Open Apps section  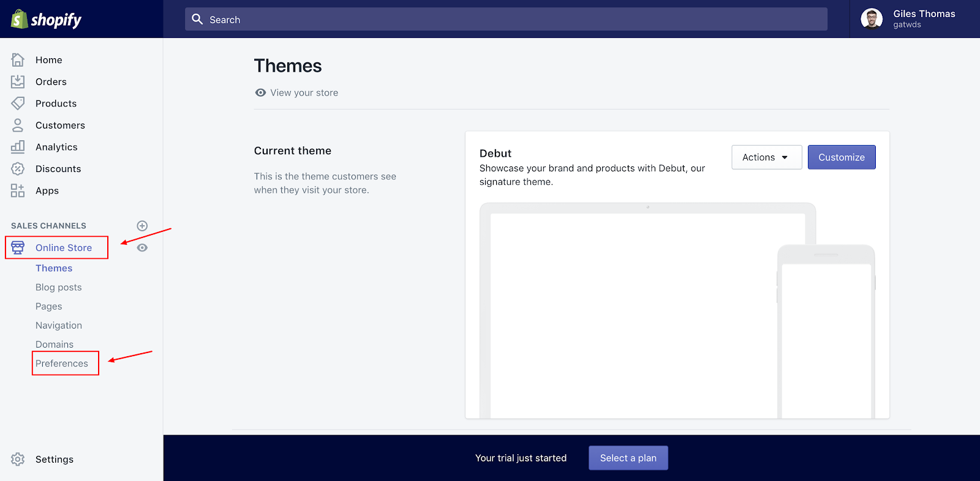click(47, 190)
